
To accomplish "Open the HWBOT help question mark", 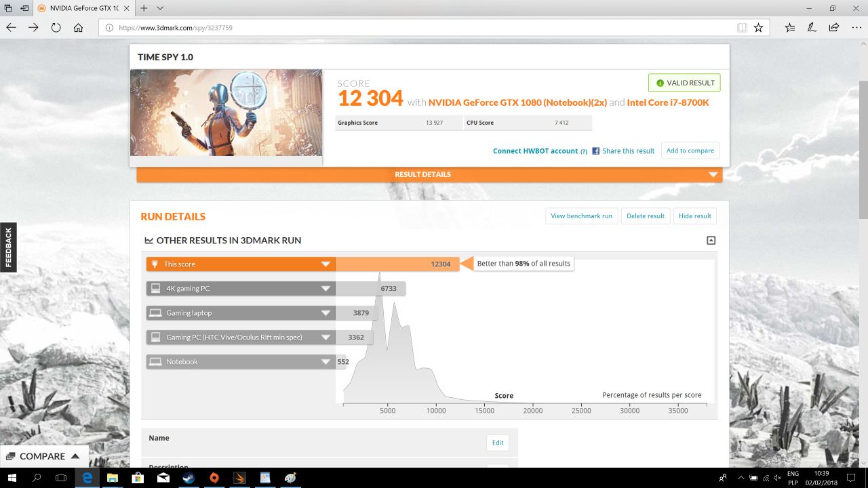I will 584,151.
